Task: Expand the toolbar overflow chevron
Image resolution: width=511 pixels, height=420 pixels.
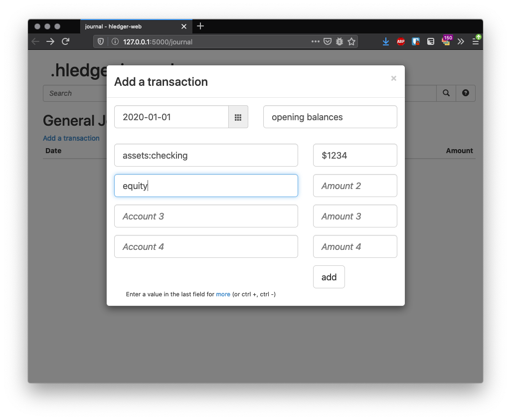Action: pyautogui.click(x=461, y=41)
